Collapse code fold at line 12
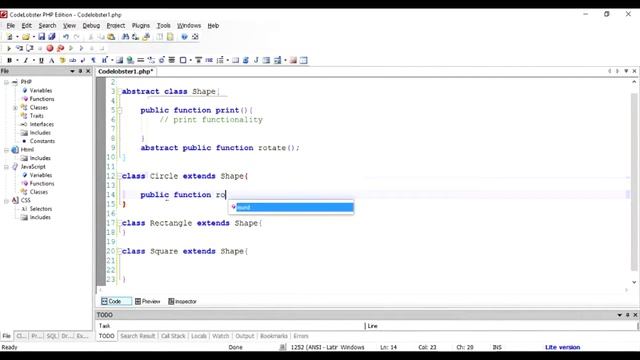 tap(119, 176)
